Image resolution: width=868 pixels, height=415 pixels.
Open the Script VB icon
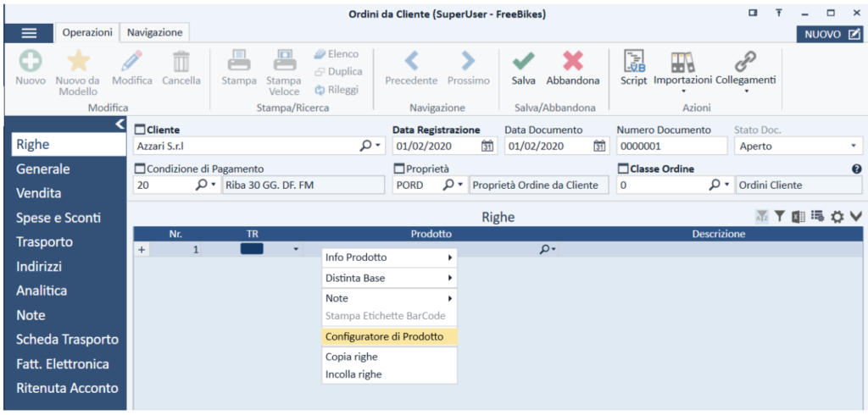[633, 61]
